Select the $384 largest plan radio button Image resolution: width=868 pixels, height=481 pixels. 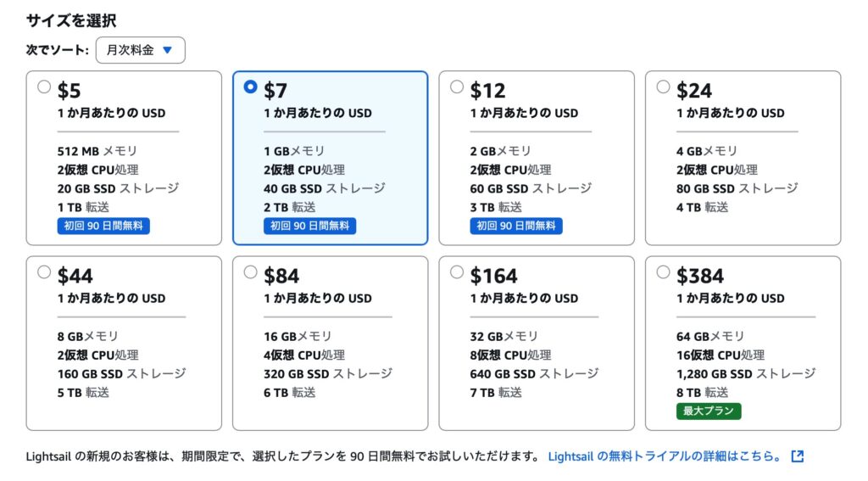(663, 272)
